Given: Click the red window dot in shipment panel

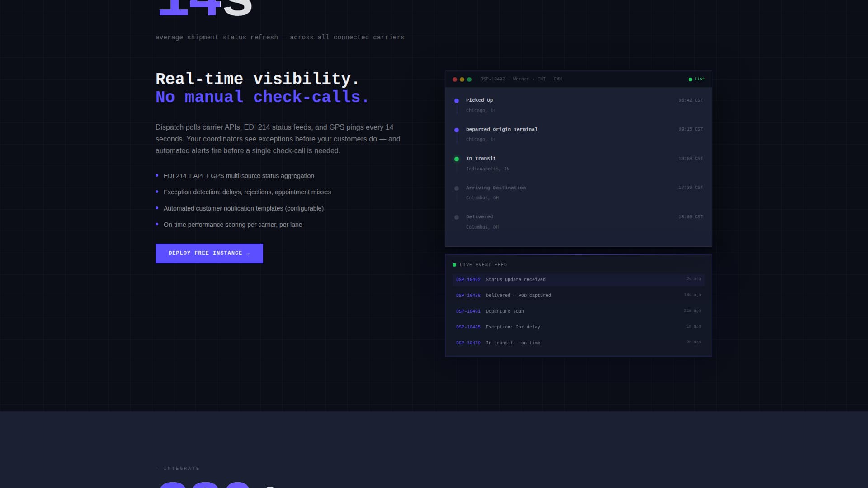Looking at the screenshot, I should [x=455, y=80].
